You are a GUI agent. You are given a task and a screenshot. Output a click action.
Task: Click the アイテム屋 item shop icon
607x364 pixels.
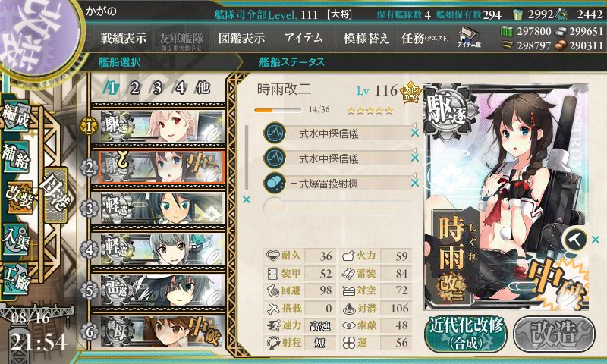tap(469, 37)
